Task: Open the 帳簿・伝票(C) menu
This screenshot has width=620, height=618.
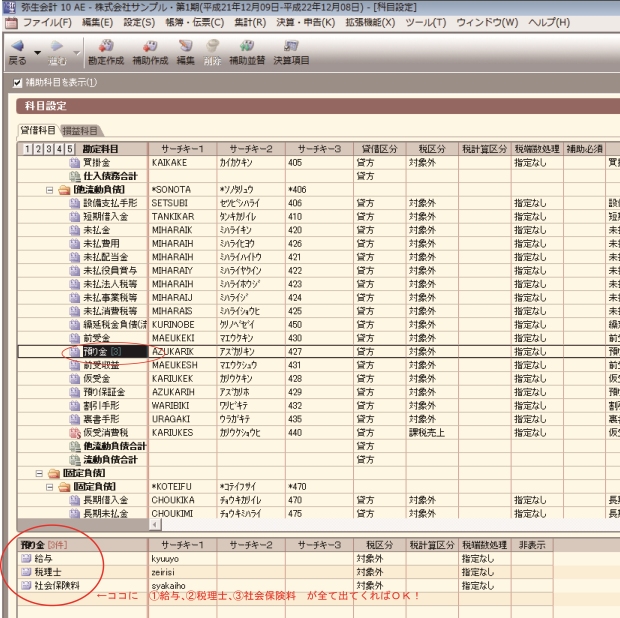Action: [195, 23]
